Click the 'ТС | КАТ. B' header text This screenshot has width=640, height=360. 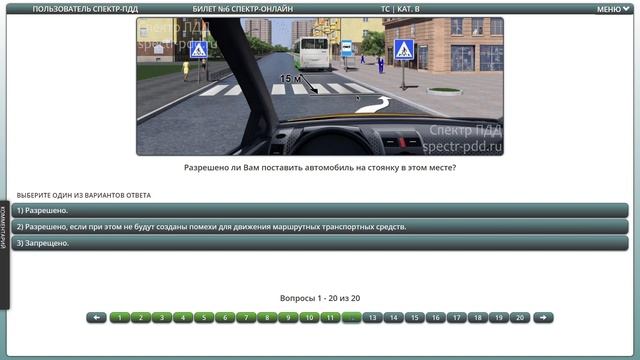[400, 9]
